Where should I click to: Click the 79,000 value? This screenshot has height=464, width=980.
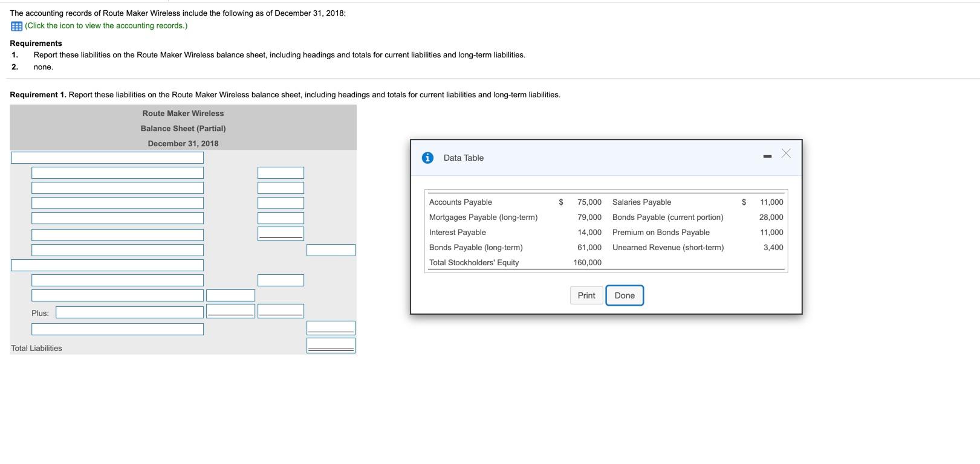coord(589,217)
